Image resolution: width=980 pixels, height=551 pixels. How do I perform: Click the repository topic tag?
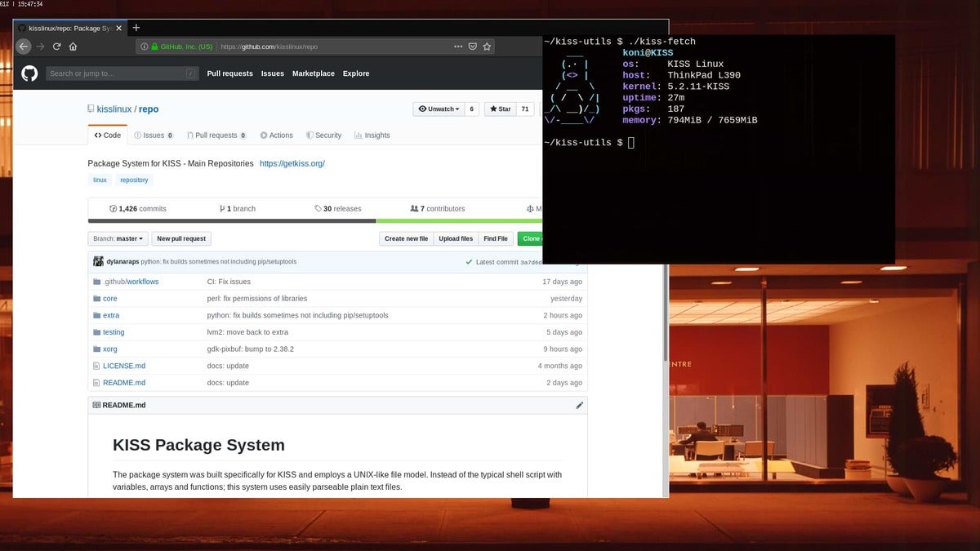134,180
